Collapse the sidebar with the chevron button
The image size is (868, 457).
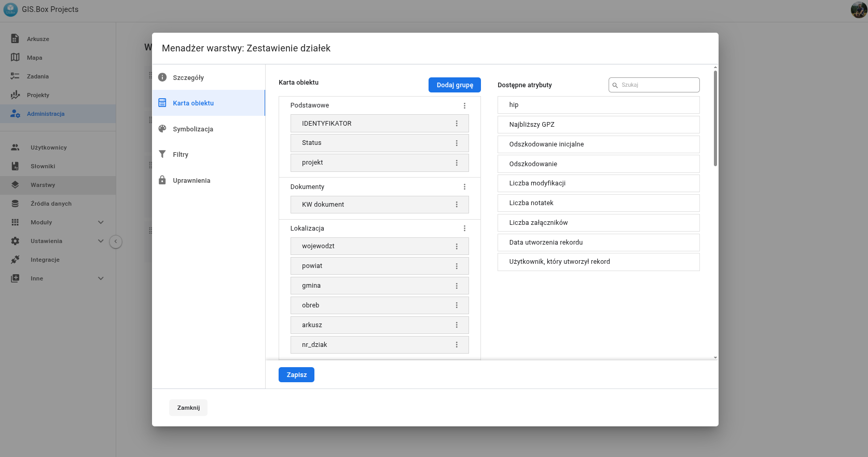point(116,241)
